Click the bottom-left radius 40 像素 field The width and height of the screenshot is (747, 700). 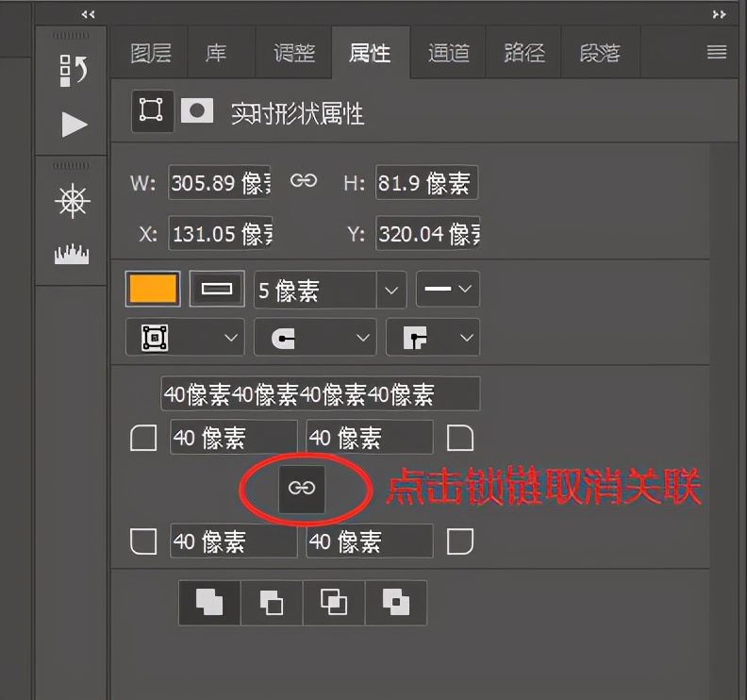click(234, 542)
